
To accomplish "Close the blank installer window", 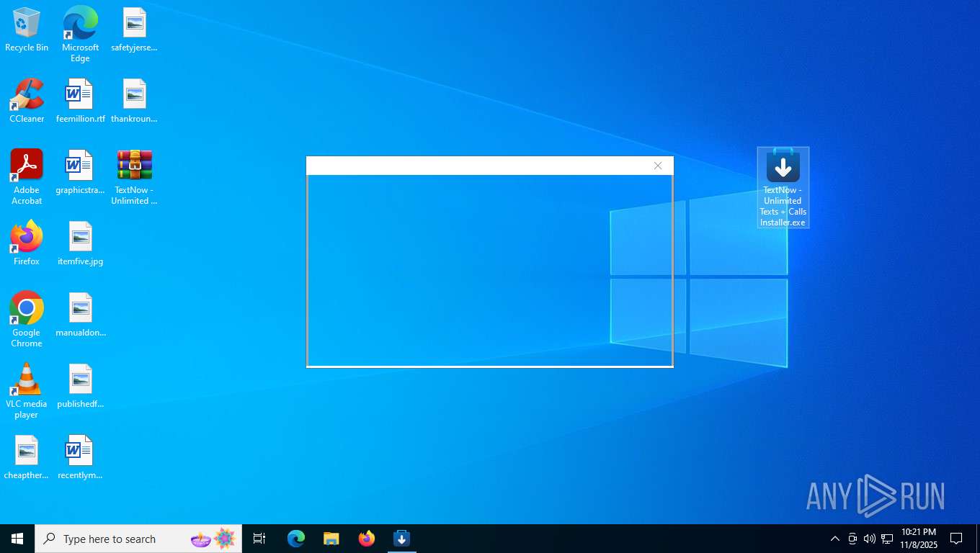I will [658, 166].
